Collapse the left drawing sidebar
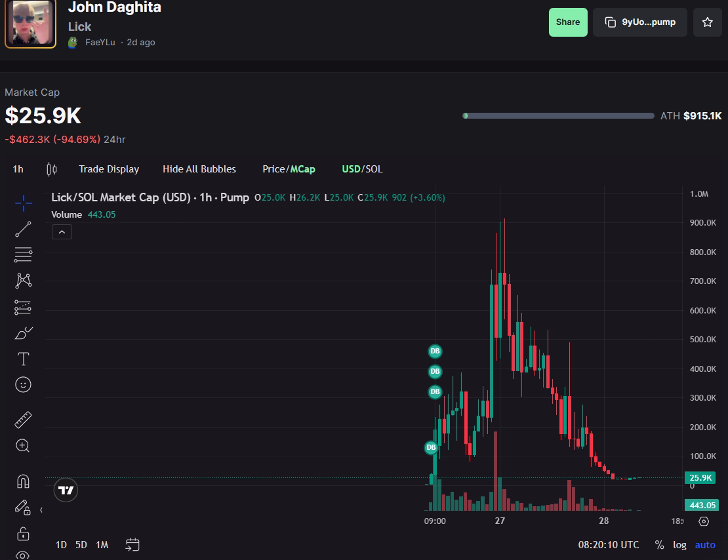728x560 pixels. (x=41, y=510)
